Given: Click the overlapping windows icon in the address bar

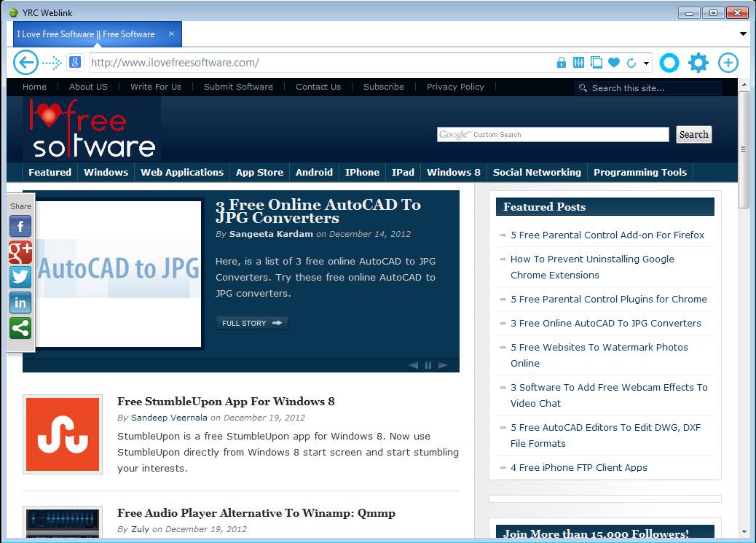Looking at the screenshot, I should coord(596,63).
